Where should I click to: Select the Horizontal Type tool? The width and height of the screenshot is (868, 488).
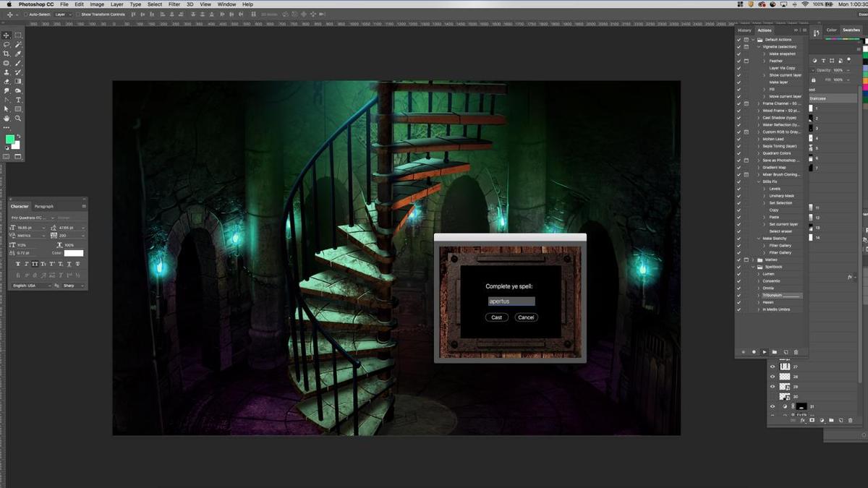click(x=18, y=100)
